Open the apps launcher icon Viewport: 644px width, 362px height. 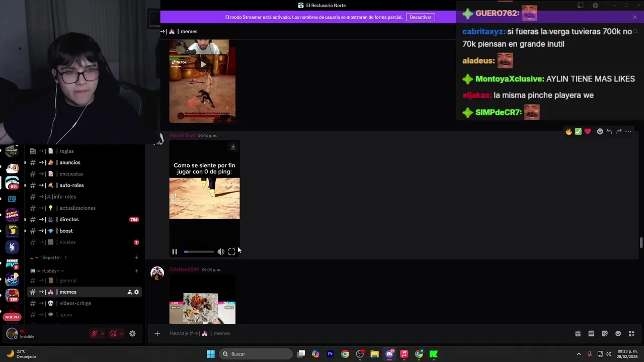click(x=631, y=333)
